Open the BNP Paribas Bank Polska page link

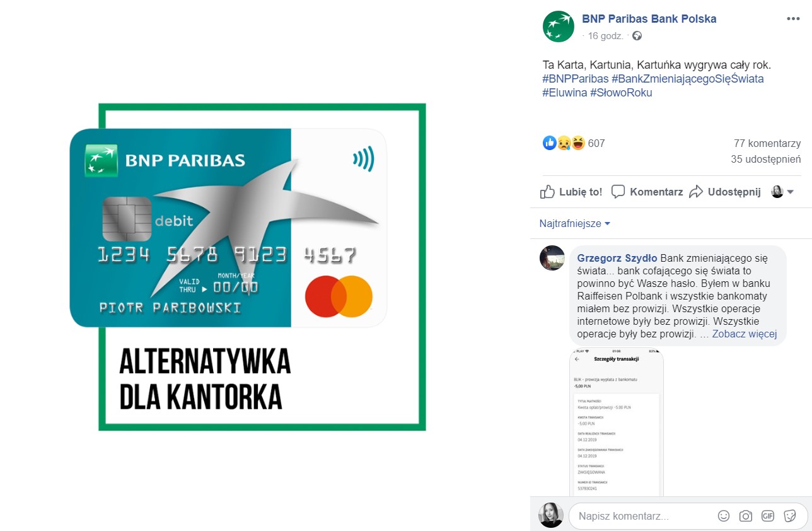649,19
